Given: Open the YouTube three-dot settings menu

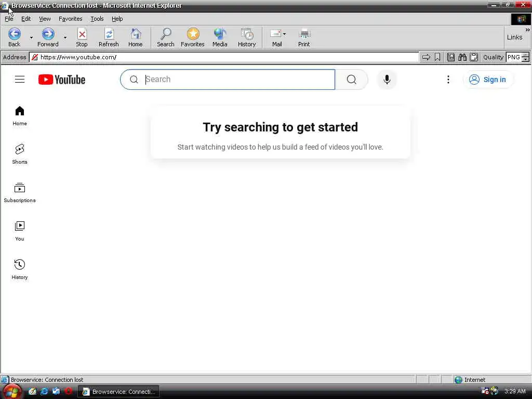Looking at the screenshot, I should [448, 79].
